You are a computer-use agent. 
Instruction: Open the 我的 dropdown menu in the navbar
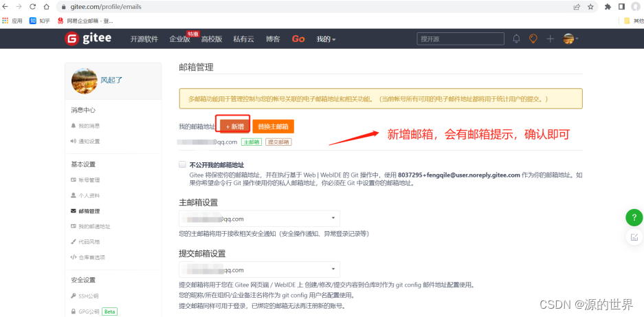pos(326,39)
